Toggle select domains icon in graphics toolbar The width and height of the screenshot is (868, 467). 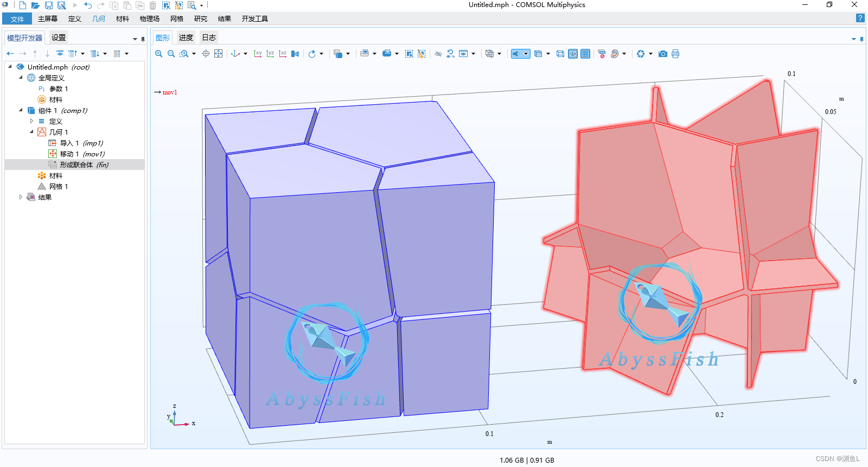pos(387,54)
